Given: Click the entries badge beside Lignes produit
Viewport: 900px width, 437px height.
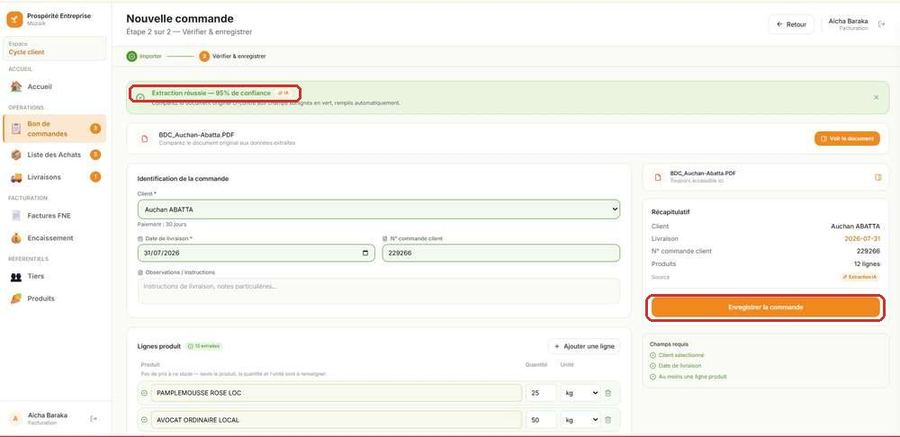Looking at the screenshot, I should click(x=204, y=346).
